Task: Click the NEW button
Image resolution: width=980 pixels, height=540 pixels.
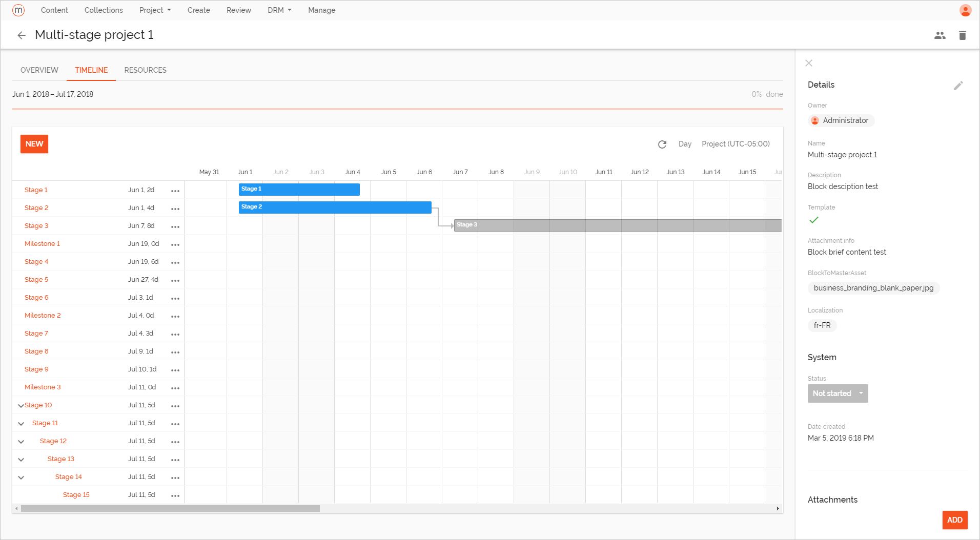Action: (x=34, y=144)
